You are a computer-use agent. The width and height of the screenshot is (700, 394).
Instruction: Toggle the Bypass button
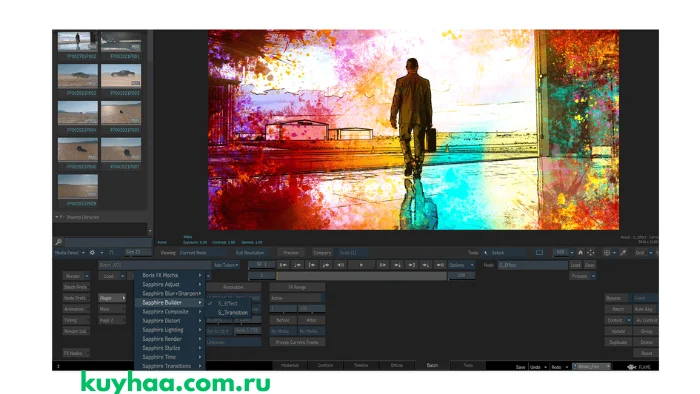(x=616, y=298)
